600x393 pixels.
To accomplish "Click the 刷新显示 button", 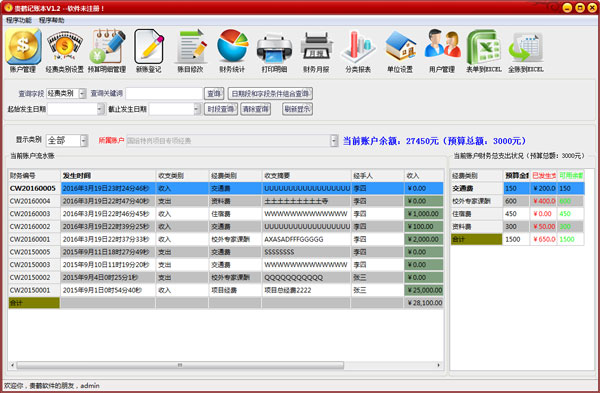I will 297,109.
